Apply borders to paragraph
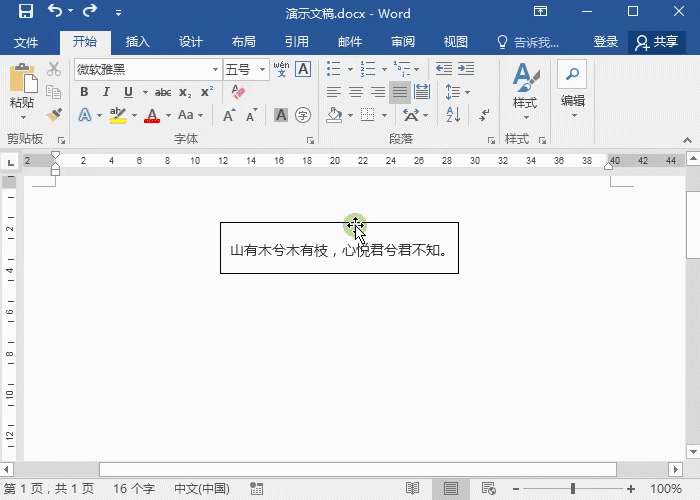This screenshot has height=500, width=700. tap(368, 115)
